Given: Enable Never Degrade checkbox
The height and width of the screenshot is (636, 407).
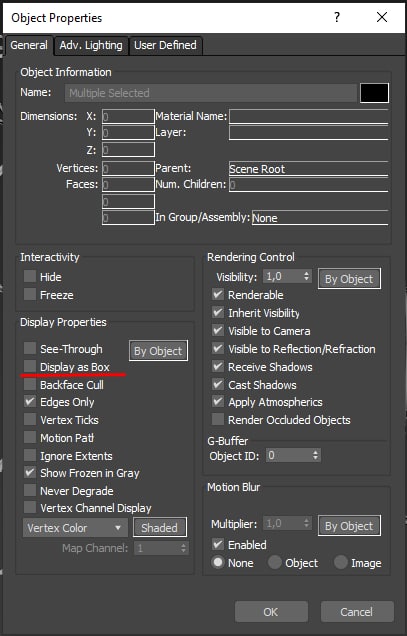Looking at the screenshot, I should coord(30,490).
